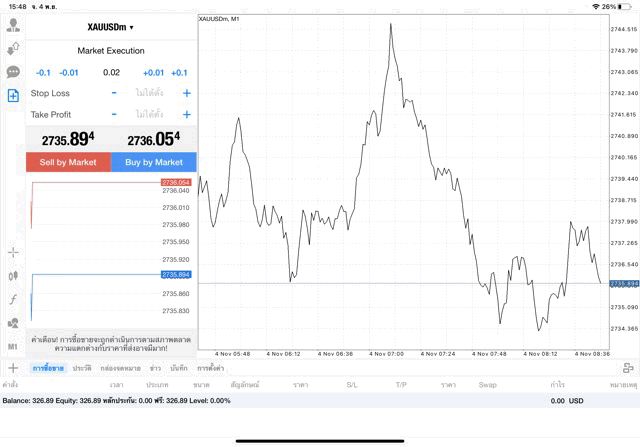Open the chart type candlestick icon
Screen dimensions: 640x447
(13, 275)
